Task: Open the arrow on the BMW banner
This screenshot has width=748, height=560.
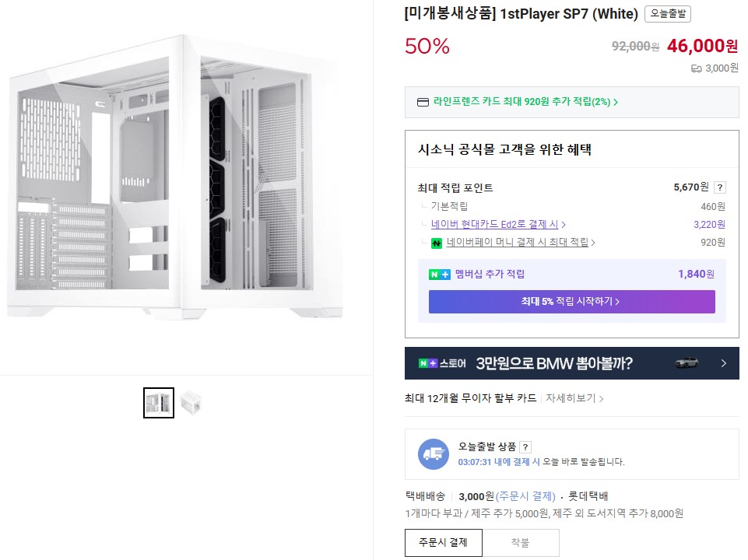Action: tap(724, 363)
